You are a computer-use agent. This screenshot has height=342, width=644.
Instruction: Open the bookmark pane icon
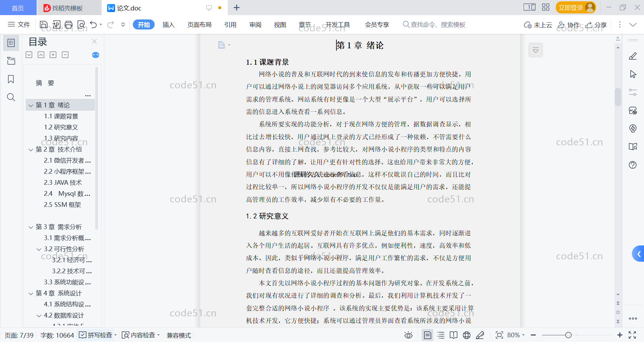11,79
